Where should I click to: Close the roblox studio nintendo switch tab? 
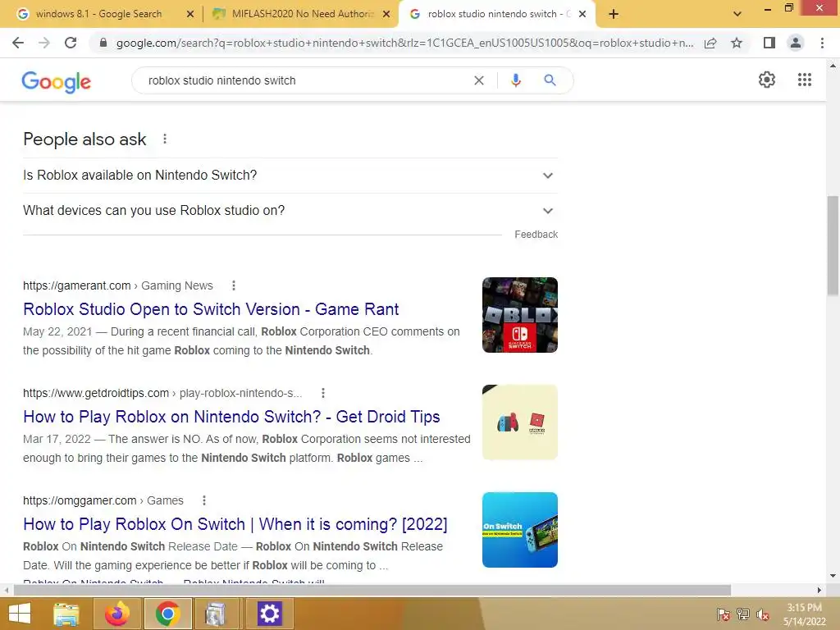point(582,14)
